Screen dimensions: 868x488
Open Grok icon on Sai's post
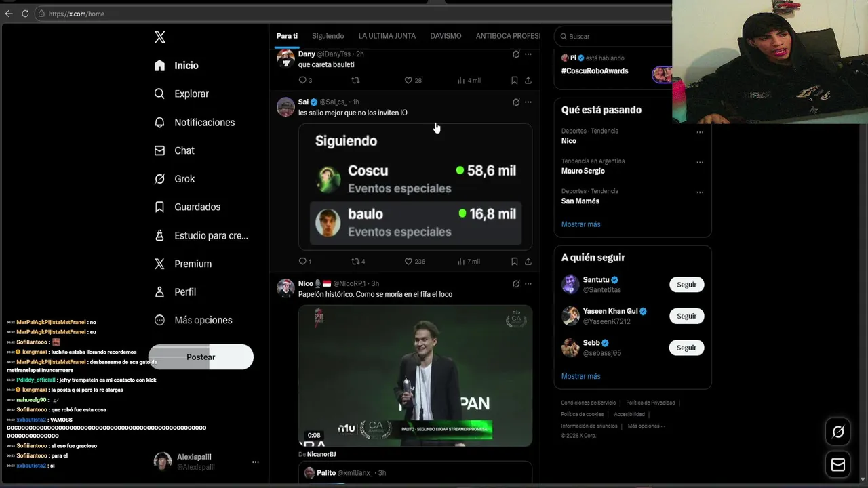coord(516,102)
